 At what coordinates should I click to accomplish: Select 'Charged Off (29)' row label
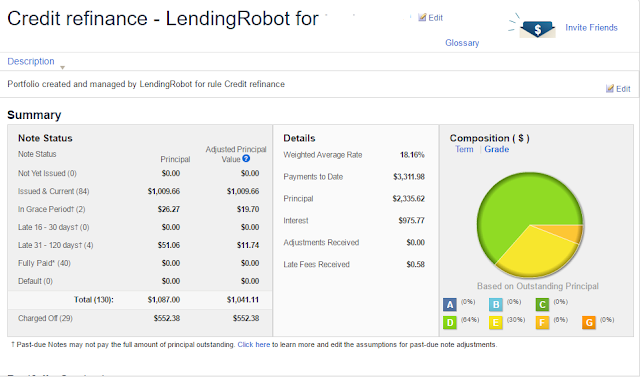click(x=45, y=318)
